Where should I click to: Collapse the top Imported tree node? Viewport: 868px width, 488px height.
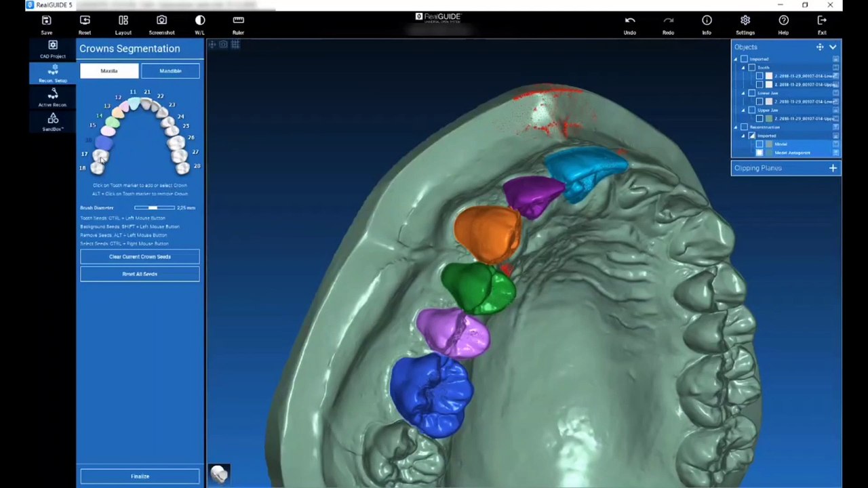pyautogui.click(x=735, y=60)
